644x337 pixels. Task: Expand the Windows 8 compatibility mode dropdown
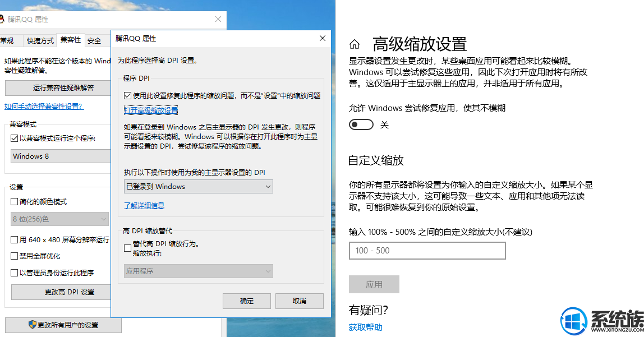coord(61,156)
